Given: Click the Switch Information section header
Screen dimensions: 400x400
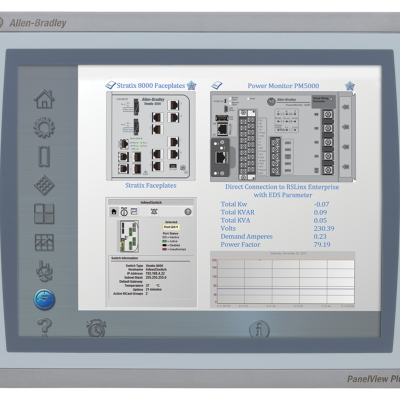Looking at the screenshot, I should tap(124, 258).
